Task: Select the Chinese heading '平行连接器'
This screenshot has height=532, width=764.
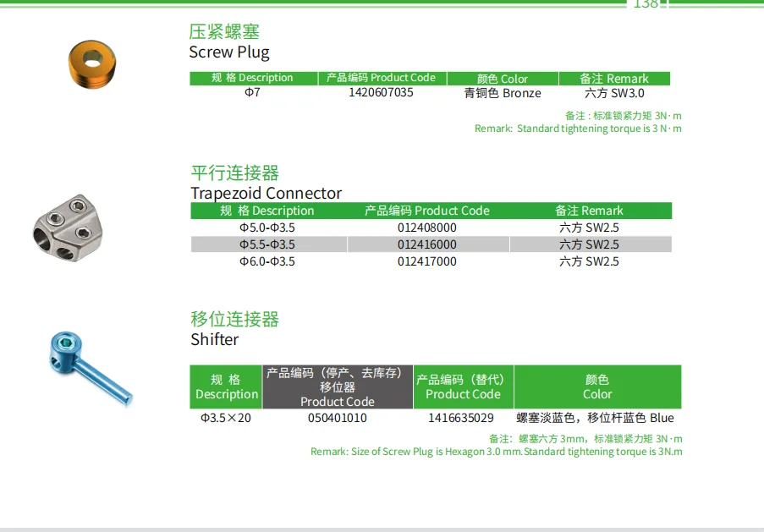Action: click(235, 173)
